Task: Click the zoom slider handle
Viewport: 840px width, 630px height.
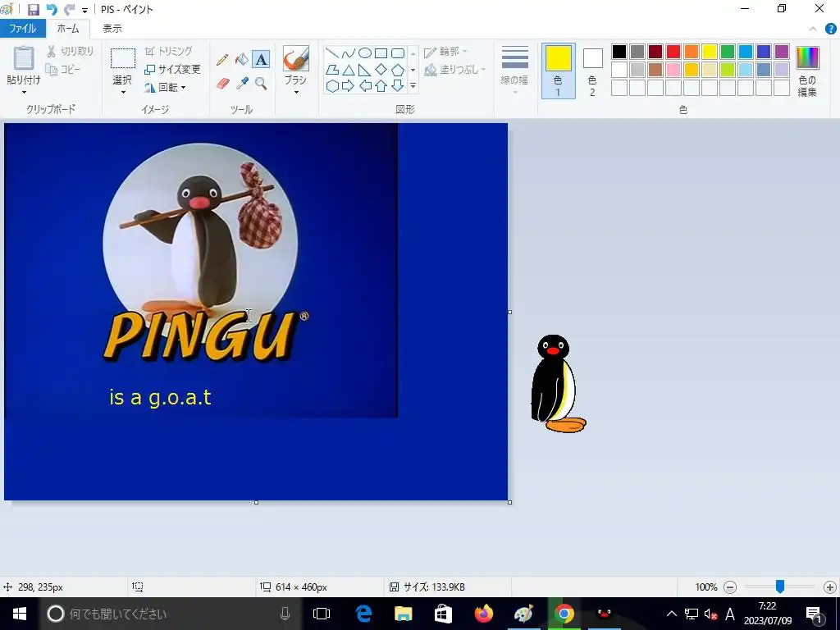Action: pyautogui.click(x=780, y=587)
